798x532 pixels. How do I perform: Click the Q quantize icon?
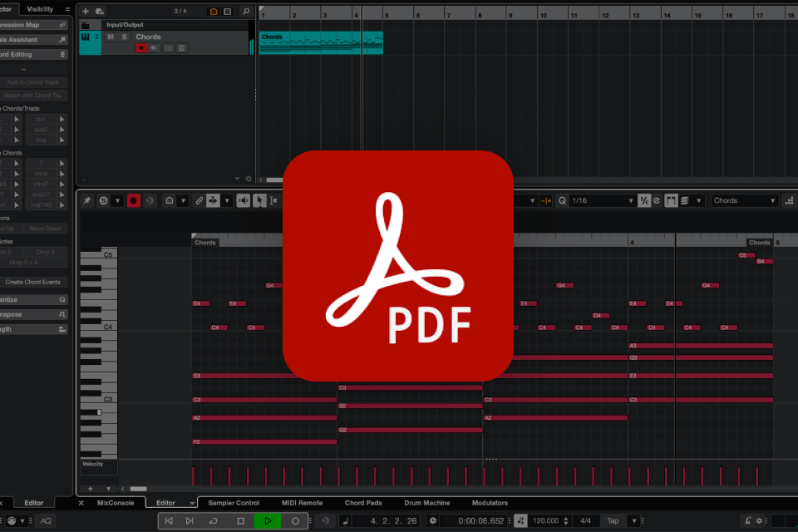pos(563,200)
